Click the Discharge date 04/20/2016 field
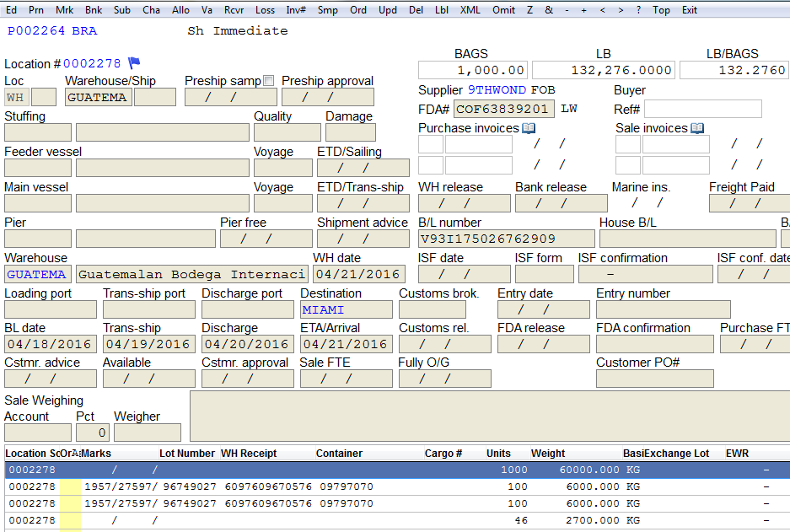The width and height of the screenshot is (790, 532). click(x=248, y=345)
